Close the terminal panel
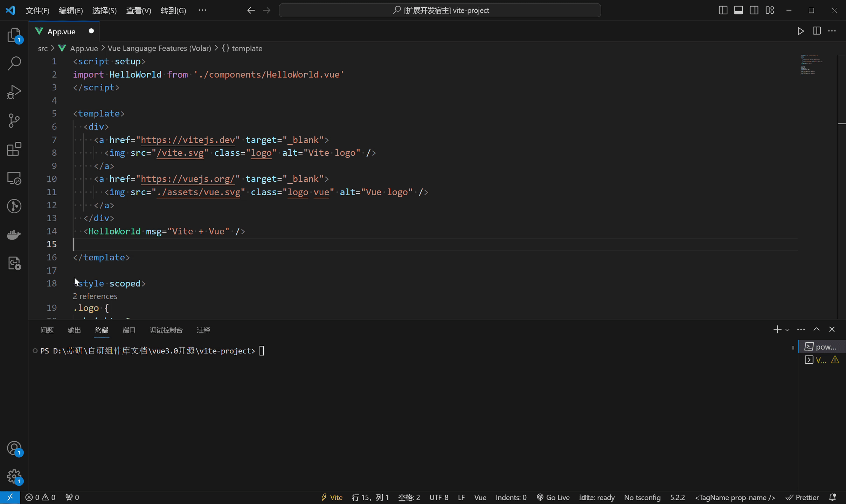The height and width of the screenshot is (504, 846). pos(832,329)
